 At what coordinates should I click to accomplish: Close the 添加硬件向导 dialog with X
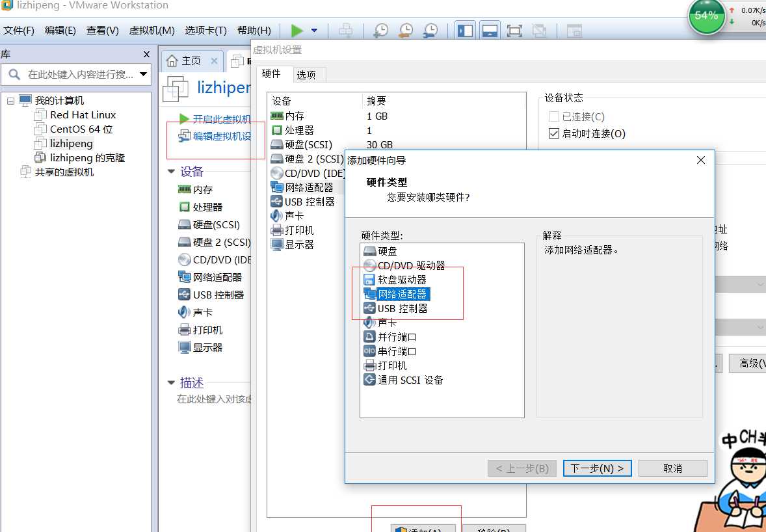pos(700,160)
